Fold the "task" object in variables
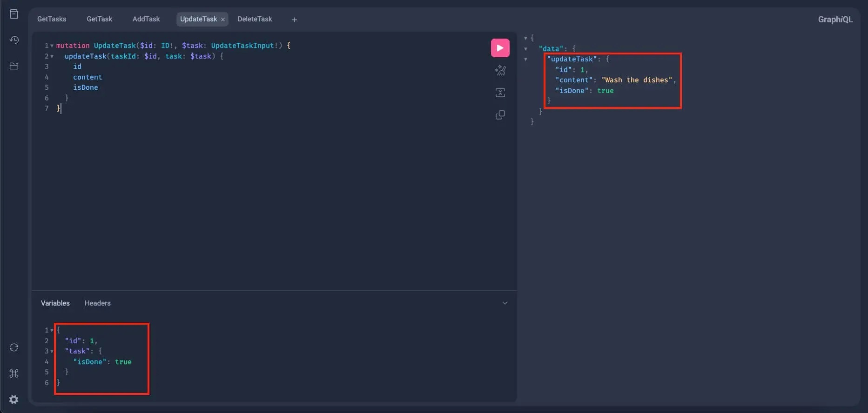 click(52, 351)
